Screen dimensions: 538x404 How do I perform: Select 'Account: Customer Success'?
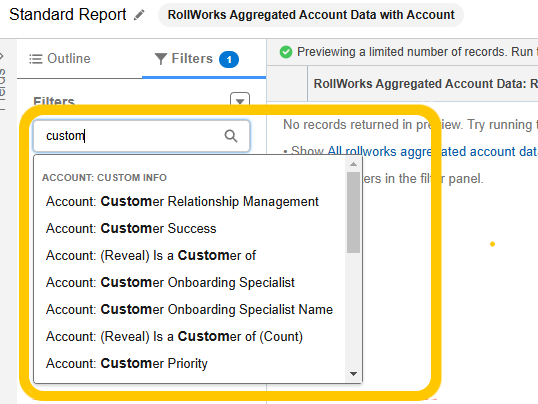[x=131, y=229]
